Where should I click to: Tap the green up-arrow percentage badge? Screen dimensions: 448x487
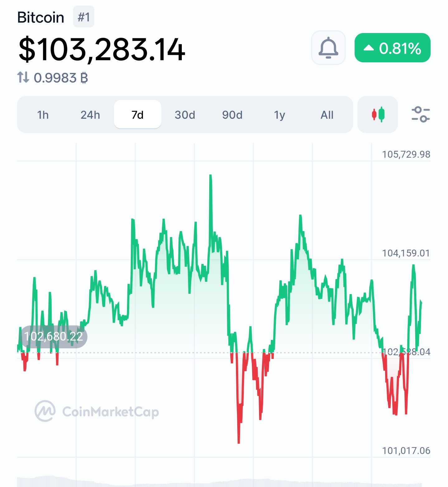coord(392,48)
